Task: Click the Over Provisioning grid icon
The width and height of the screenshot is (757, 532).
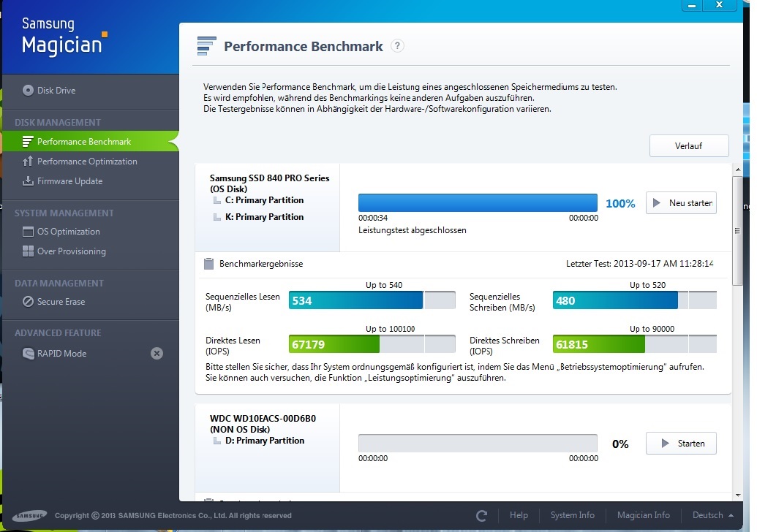Action: pos(28,251)
